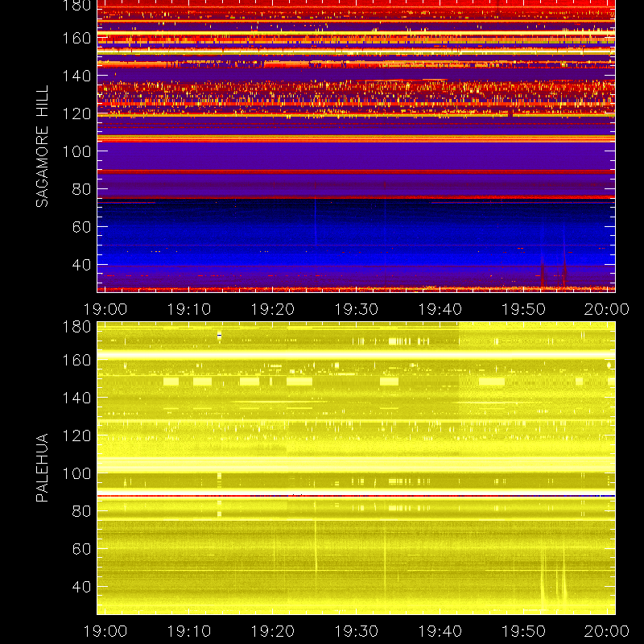Click the SAGAMORE HILL axis title

coord(42,146)
